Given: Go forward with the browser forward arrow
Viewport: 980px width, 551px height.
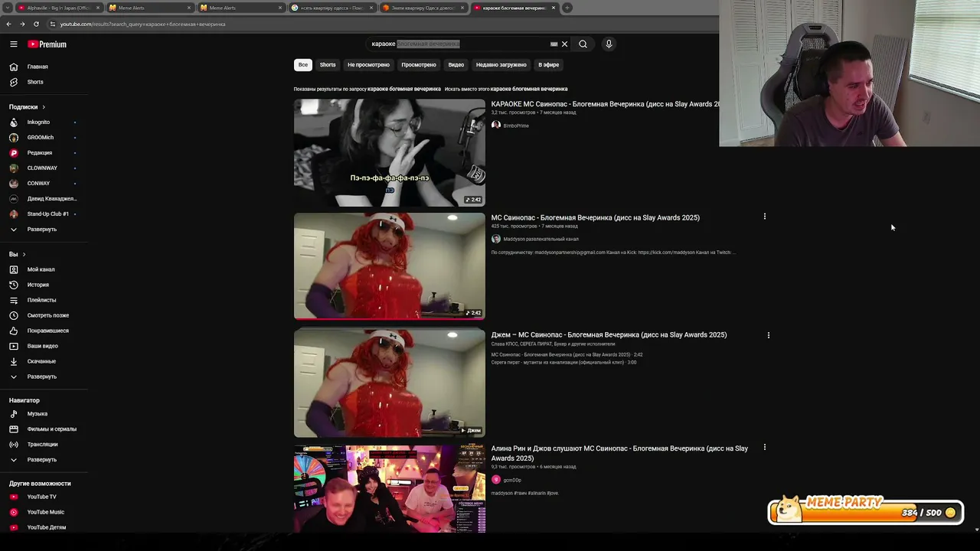Looking at the screenshot, I should 22,24.
